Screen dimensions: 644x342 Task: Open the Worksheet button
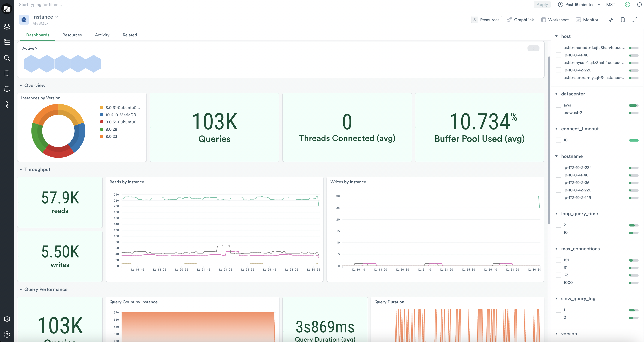tap(555, 20)
